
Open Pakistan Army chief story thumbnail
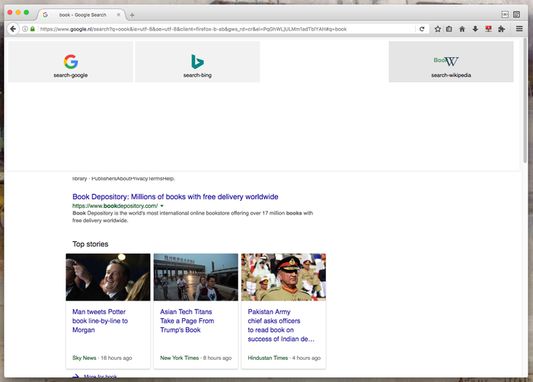(x=283, y=277)
